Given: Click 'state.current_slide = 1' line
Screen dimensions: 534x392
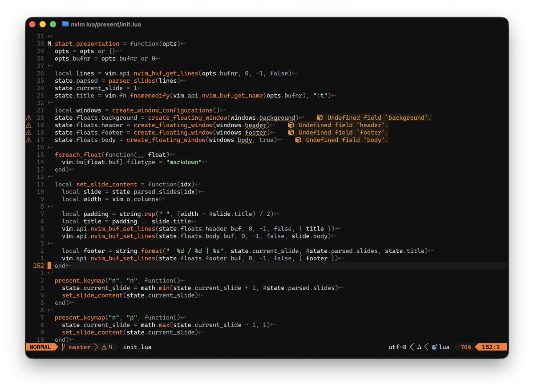Looking at the screenshot, I should pyautogui.click(x=96, y=88).
